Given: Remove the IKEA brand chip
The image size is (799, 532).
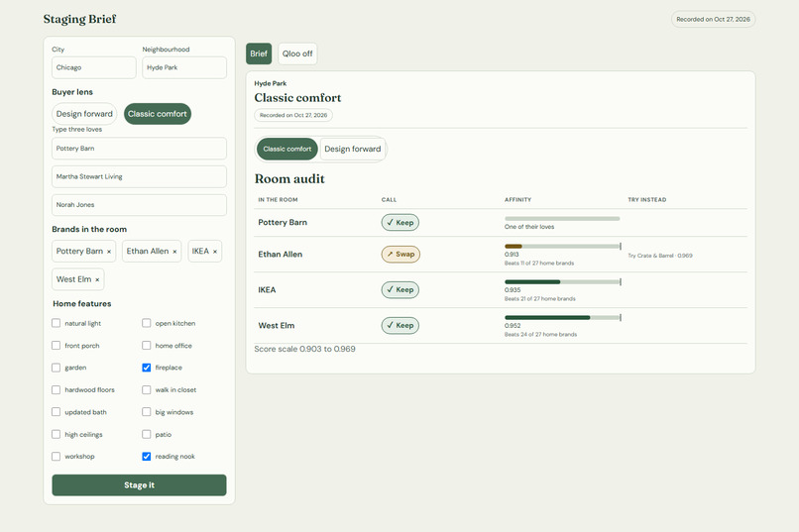Looking at the screenshot, I should 215,252.
